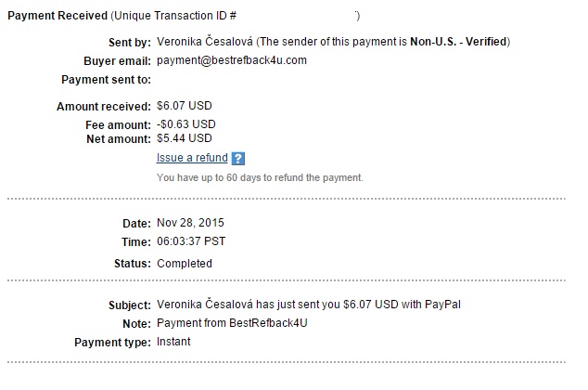Click the Payment Received heading
This screenshot has width=588, height=390.
[58, 16]
